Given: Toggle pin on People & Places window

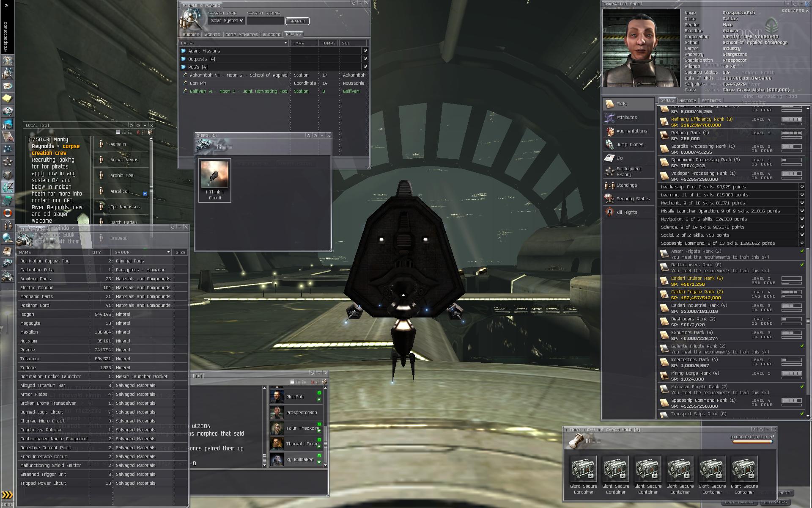Looking at the screenshot, I should click(x=354, y=3).
